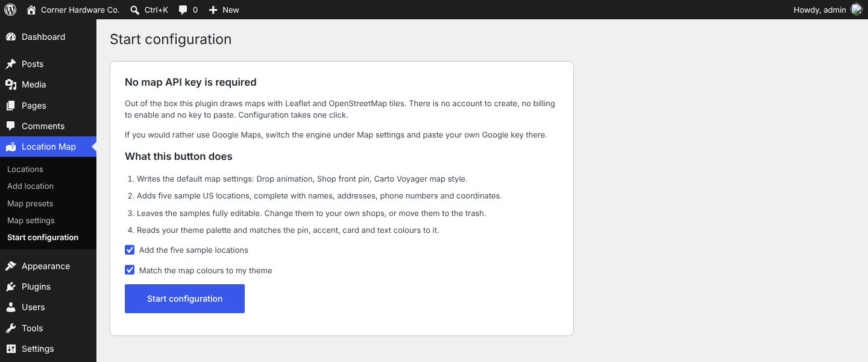Click the Appearance paintbrush icon
Viewport: 868px width, 362px height.
(x=11, y=266)
